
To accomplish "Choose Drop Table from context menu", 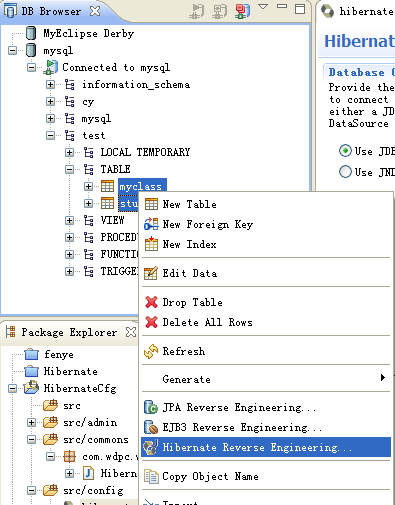I will click(x=266, y=302).
